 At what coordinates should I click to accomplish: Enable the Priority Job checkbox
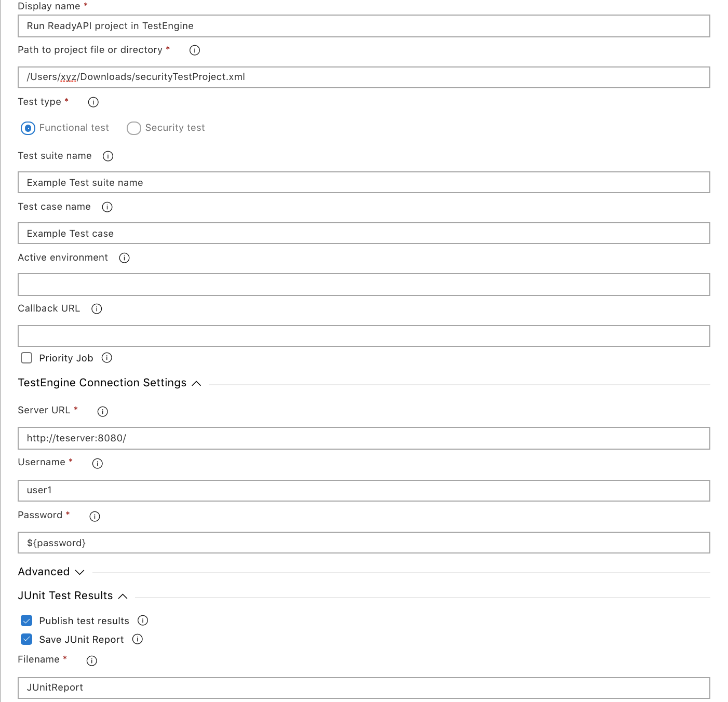click(26, 358)
